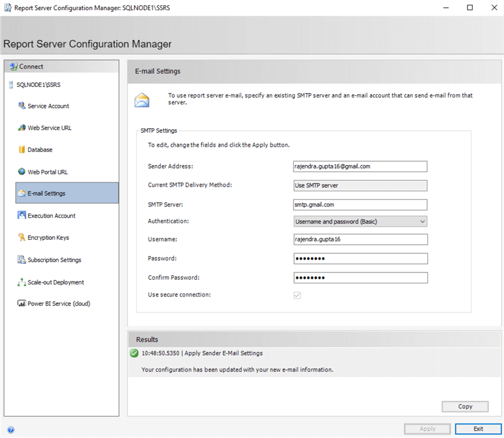Open Execution Account icon in sidebar
This screenshot has height=438, width=504.
22,216
